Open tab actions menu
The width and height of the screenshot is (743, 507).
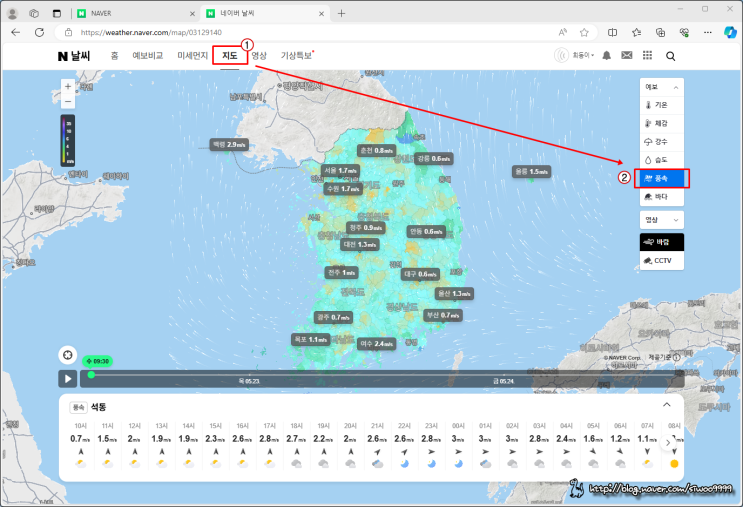(x=57, y=14)
